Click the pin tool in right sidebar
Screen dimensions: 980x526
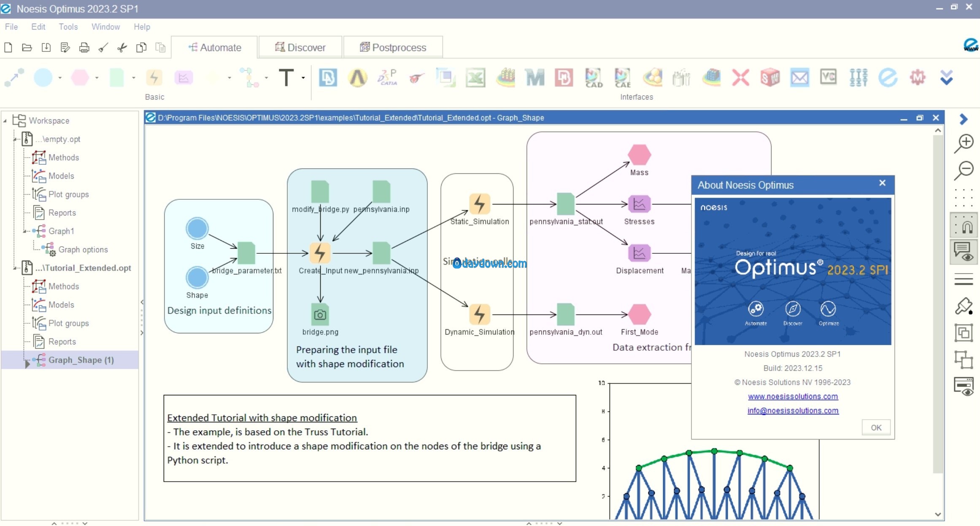(x=964, y=306)
